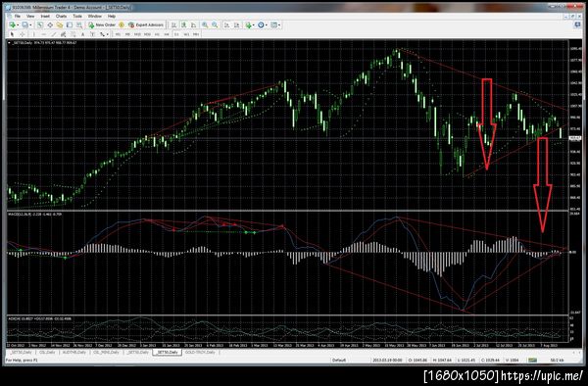Open the Tools menu
Image resolution: width=588 pixels, height=386 pixels.
(x=77, y=16)
